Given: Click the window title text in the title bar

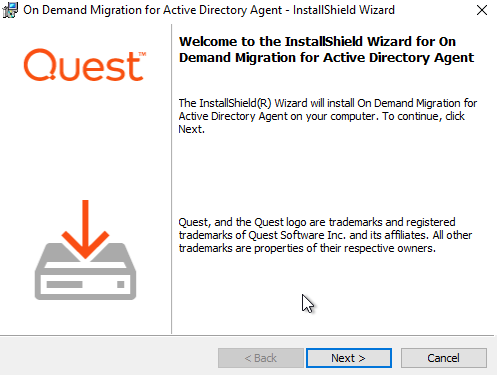Looking at the screenshot, I should tap(209, 10).
